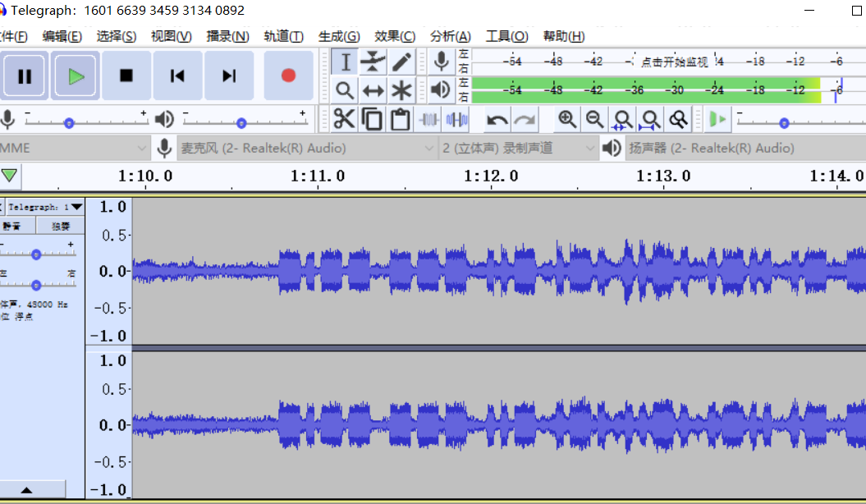Open the 麦克风 recording device dropdown

tap(307, 148)
